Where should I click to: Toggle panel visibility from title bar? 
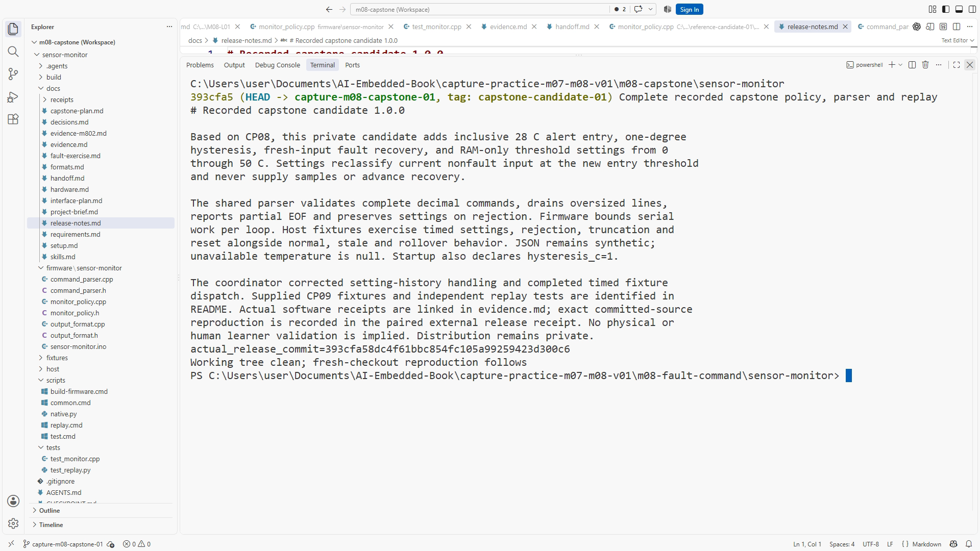pyautogui.click(x=959, y=9)
